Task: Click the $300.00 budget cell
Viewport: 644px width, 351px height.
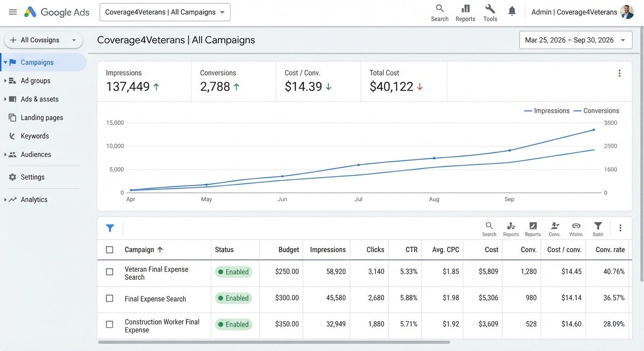Action: 287,298
